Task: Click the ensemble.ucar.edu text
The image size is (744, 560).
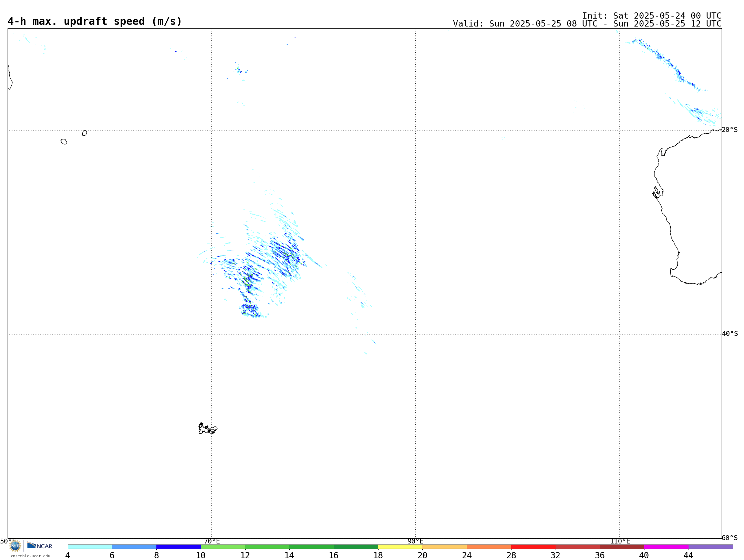Action: pyautogui.click(x=31, y=556)
